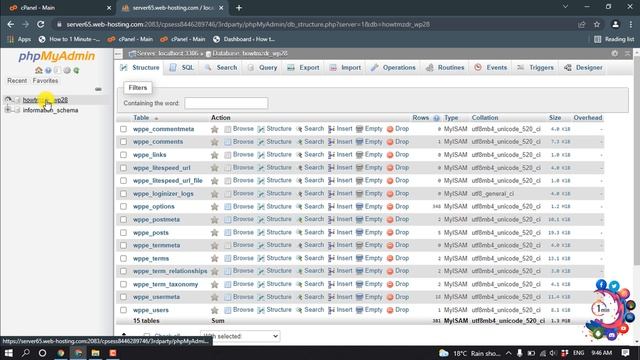
Task: Favorite the wppe_commentmeta table star
Action: coord(214,129)
